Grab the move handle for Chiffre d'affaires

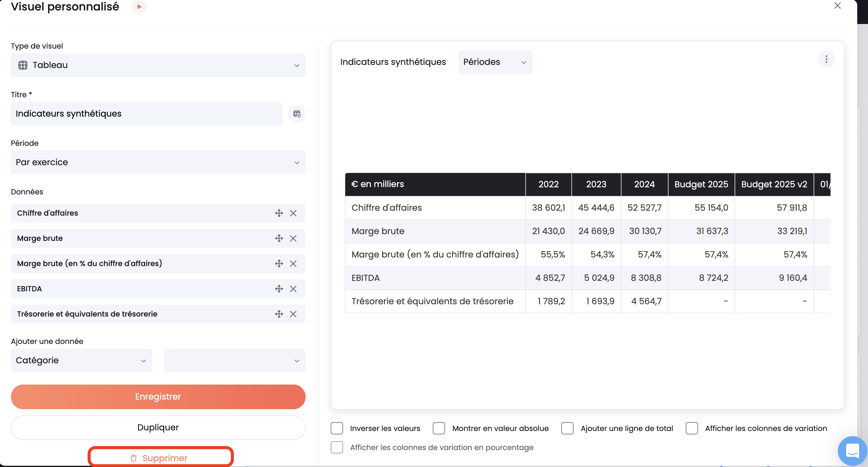pyautogui.click(x=279, y=213)
